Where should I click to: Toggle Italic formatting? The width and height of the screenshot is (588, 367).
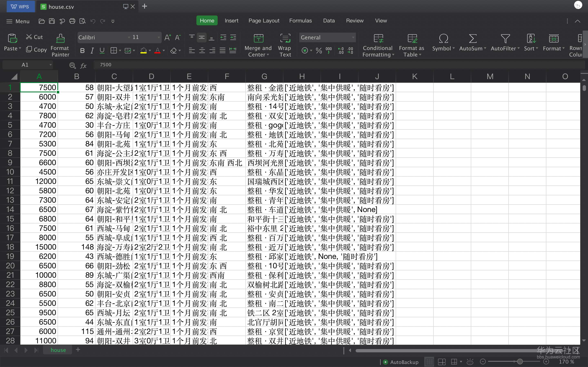[x=92, y=51]
